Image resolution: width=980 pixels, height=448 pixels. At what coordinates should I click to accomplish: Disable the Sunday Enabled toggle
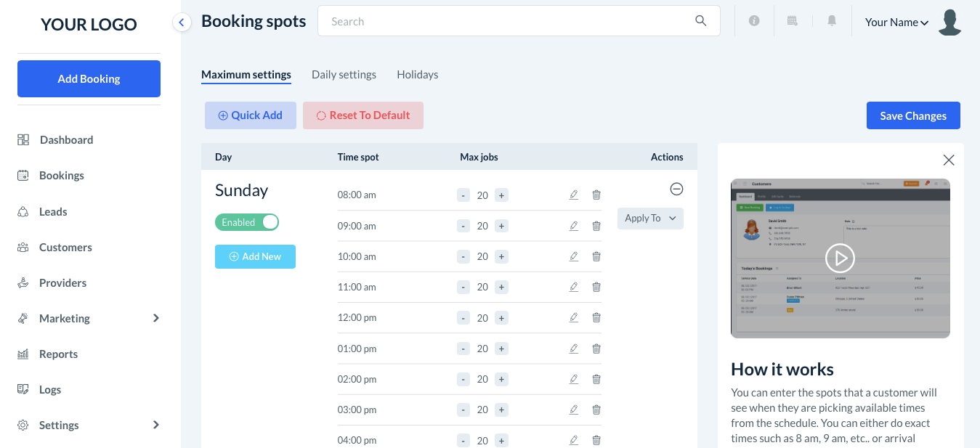click(247, 222)
